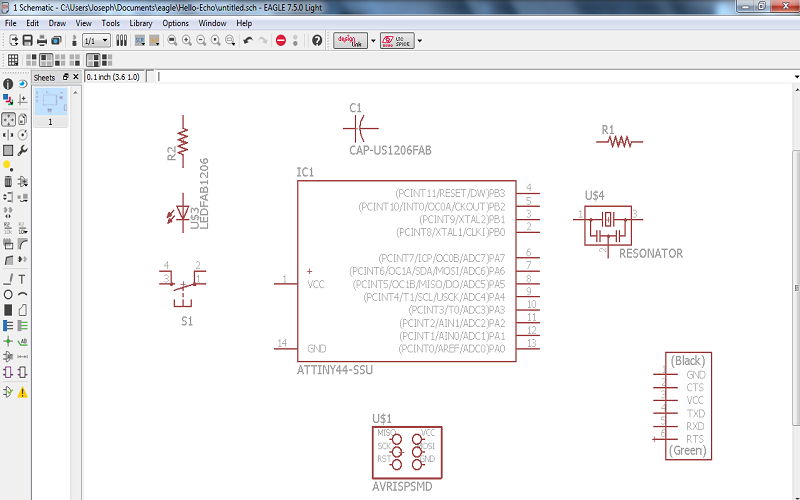Open the Errors warning triangle tool
This screenshot has height=500, width=800.
pos(22,392)
